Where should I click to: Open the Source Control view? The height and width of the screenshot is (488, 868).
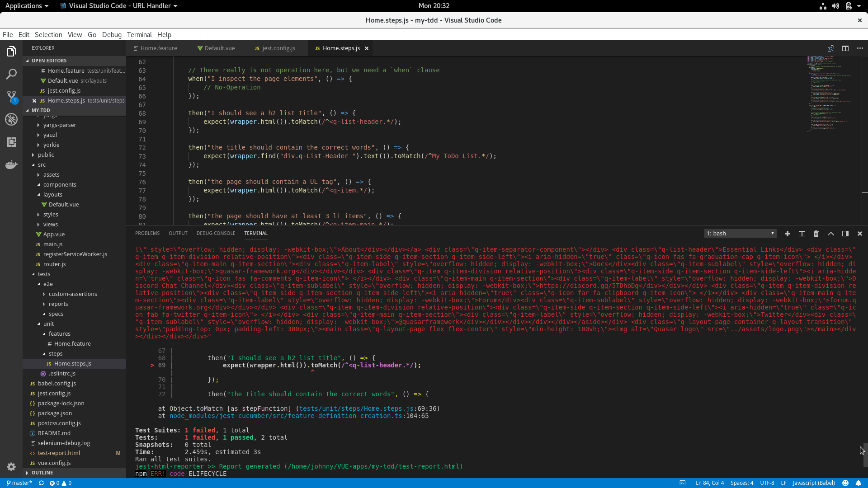[x=11, y=96]
